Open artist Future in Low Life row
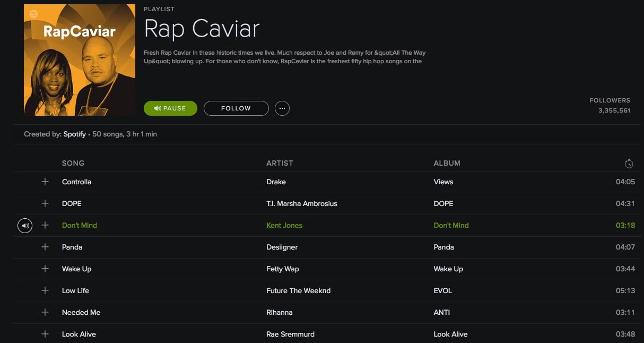Image resolution: width=644 pixels, height=343 pixels. (x=277, y=290)
